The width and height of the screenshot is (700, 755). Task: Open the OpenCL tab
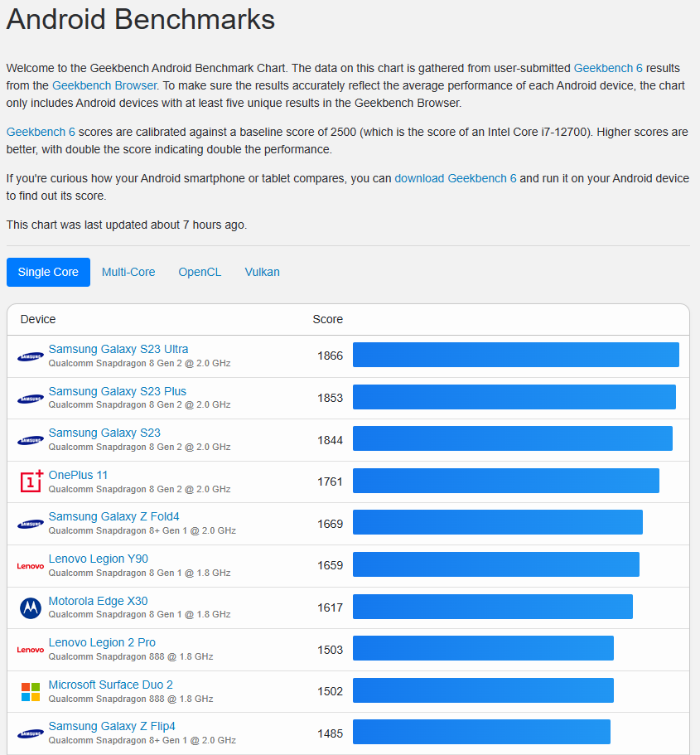pos(200,272)
